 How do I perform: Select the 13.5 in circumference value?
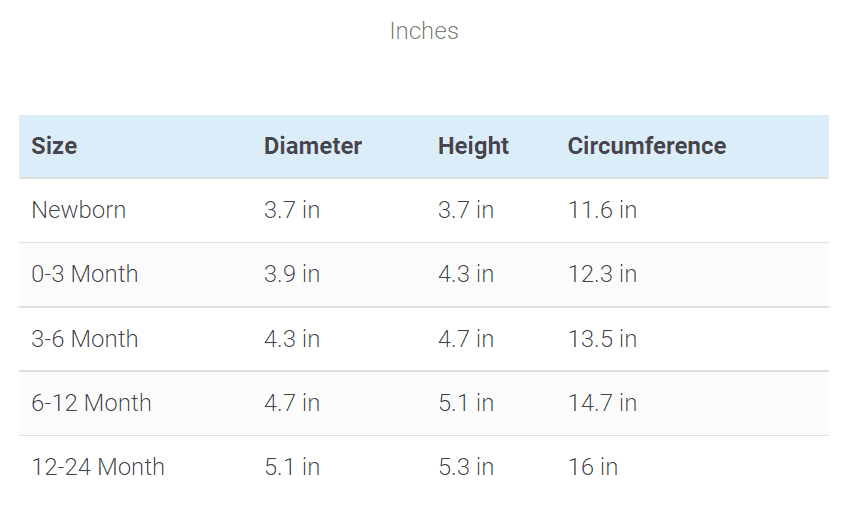(602, 339)
